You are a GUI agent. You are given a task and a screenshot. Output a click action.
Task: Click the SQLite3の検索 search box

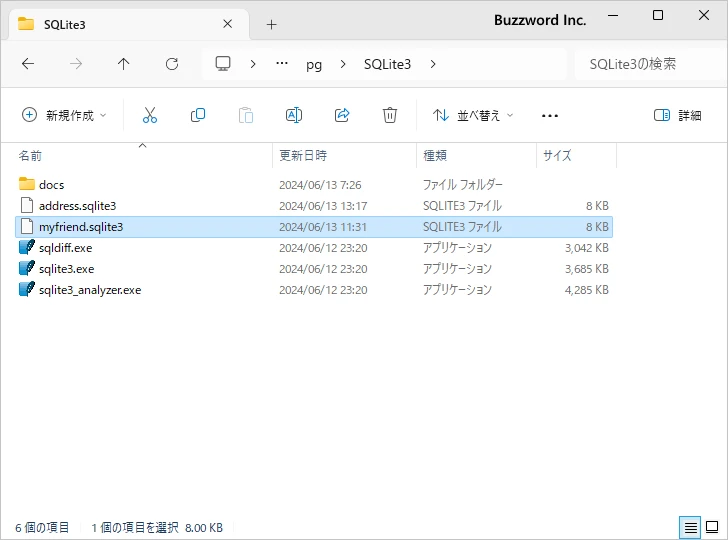point(648,64)
